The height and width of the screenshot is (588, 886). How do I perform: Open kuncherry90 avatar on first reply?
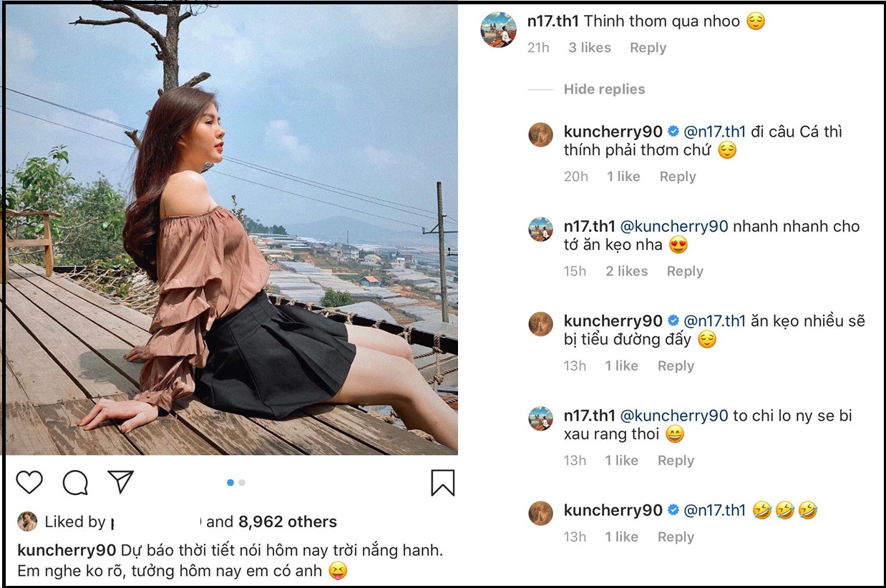click(541, 134)
